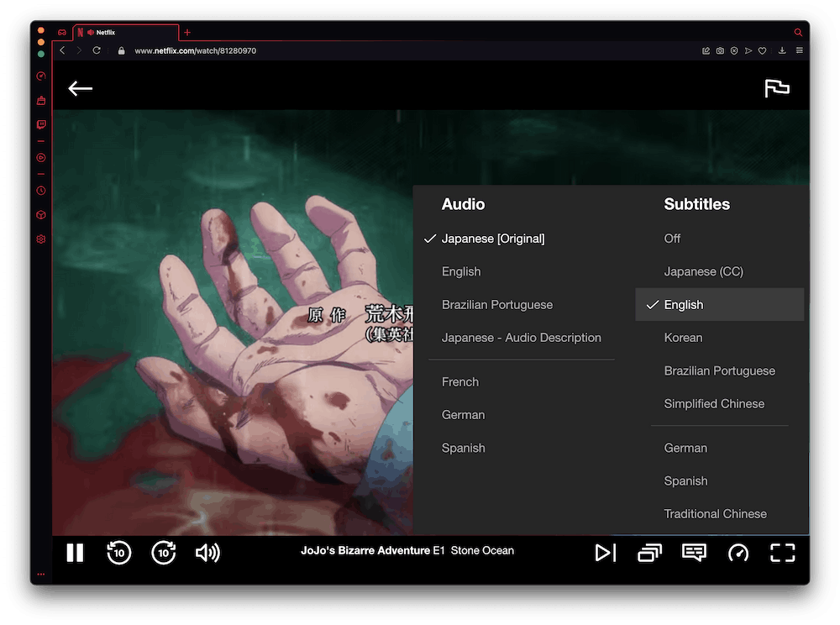Select English subtitles
The image size is (840, 625).
coord(720,305)
